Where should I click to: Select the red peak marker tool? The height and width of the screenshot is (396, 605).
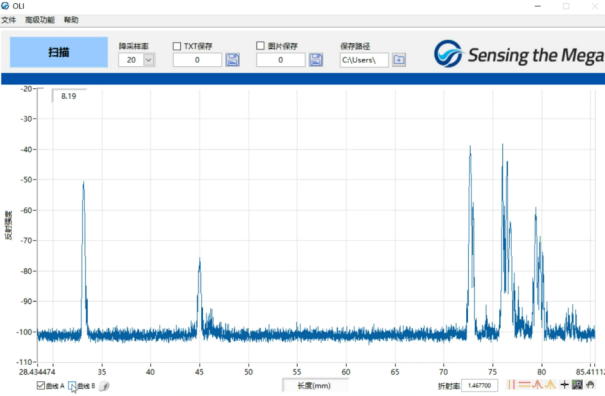point(537,384)
